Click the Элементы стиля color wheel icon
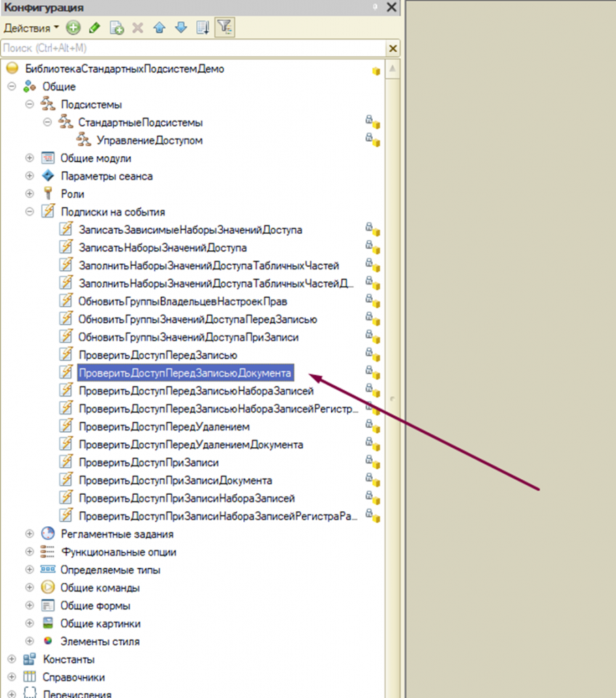This screenshot has height=698, width=616. click(x=48, y=641)
